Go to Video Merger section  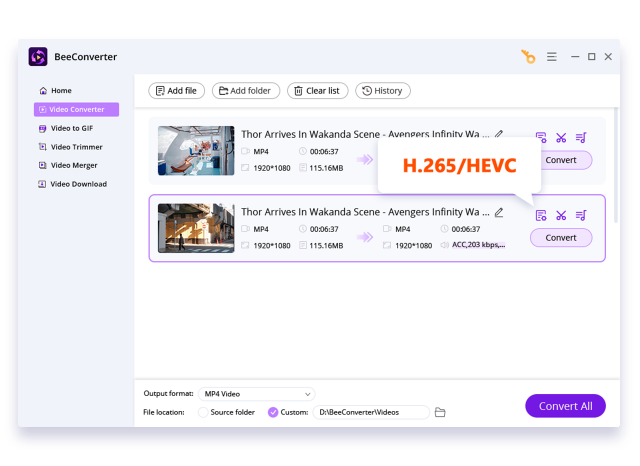pyautogui.click(x=73, y=165)
